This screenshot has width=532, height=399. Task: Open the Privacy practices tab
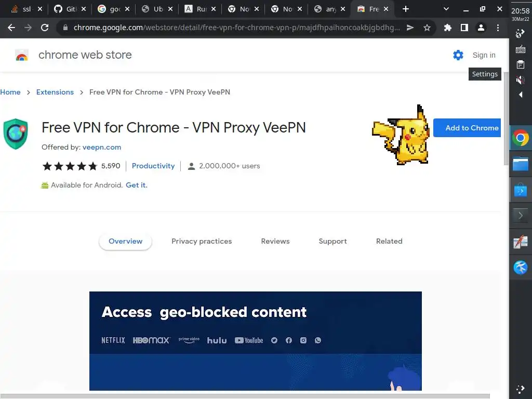tap(202, 241)
